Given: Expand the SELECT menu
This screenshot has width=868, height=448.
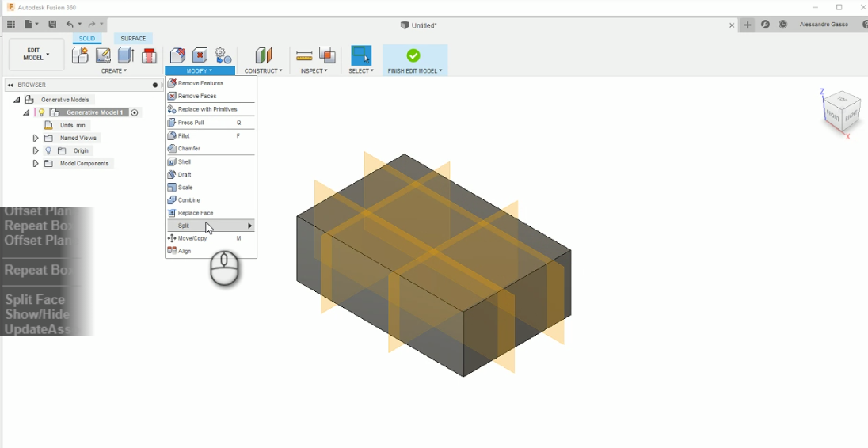Looking at the screenshot, I should tap(361, 70).
